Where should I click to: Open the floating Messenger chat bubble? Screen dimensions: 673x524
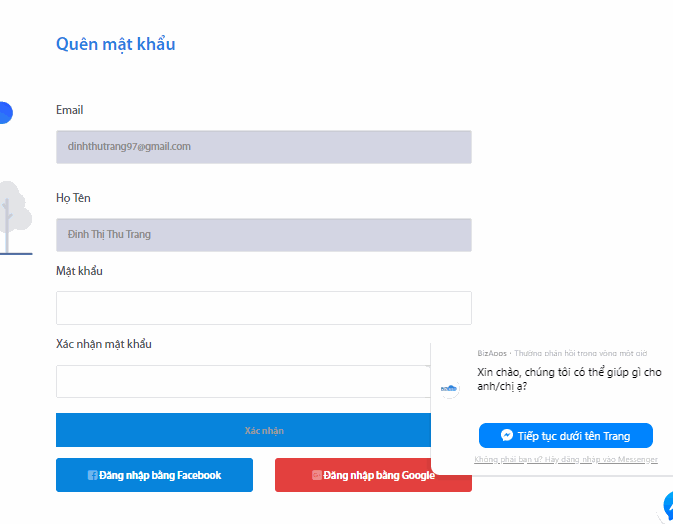click(x=667, y=506)
